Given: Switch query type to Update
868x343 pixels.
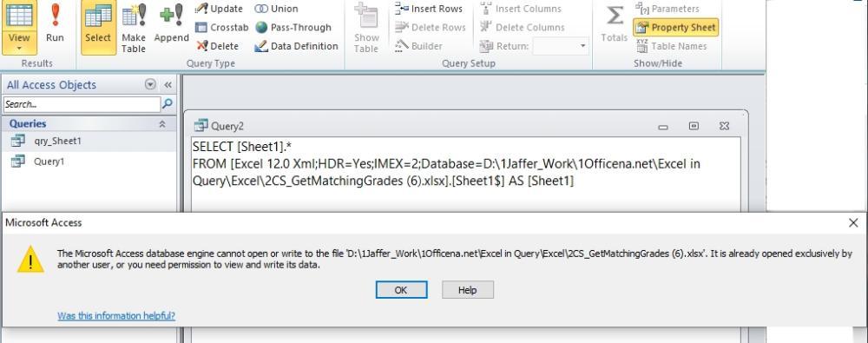Looking at the screenshot, I should [x=220, y=9].
